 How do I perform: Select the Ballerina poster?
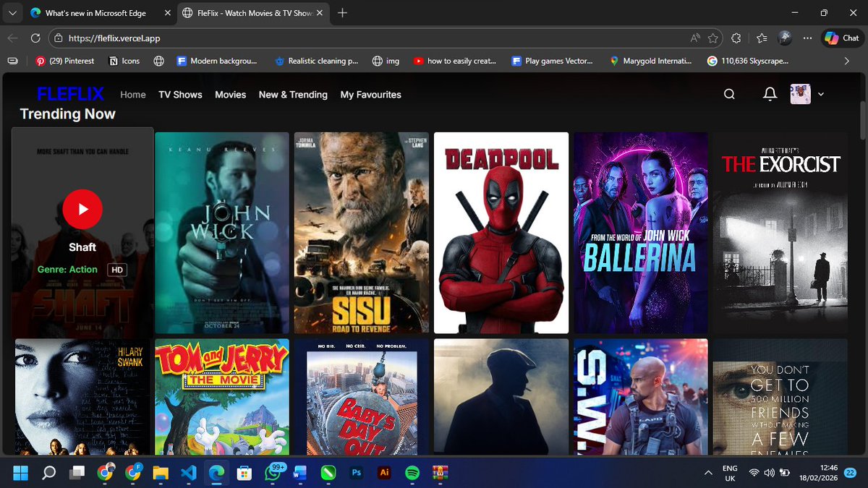(641, 233)
